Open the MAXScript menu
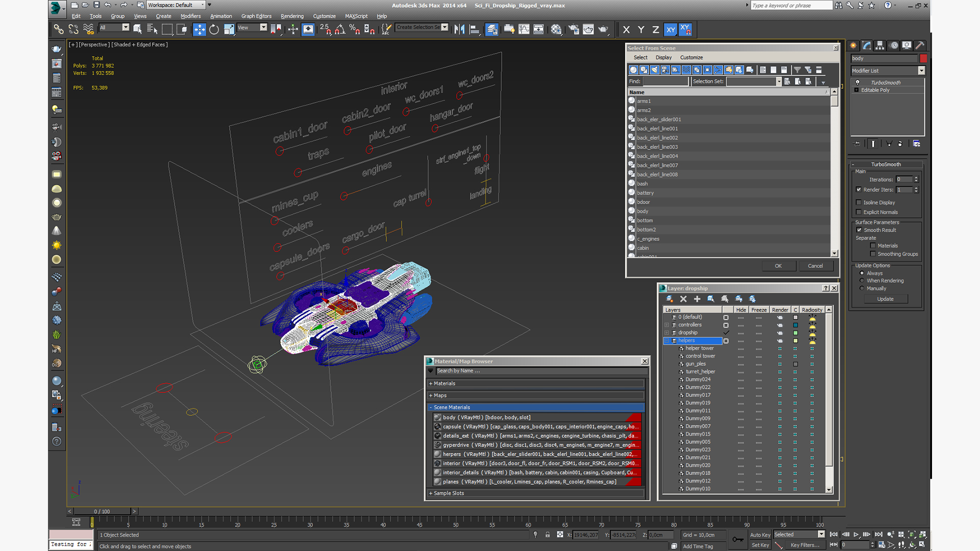 (356, 16)
